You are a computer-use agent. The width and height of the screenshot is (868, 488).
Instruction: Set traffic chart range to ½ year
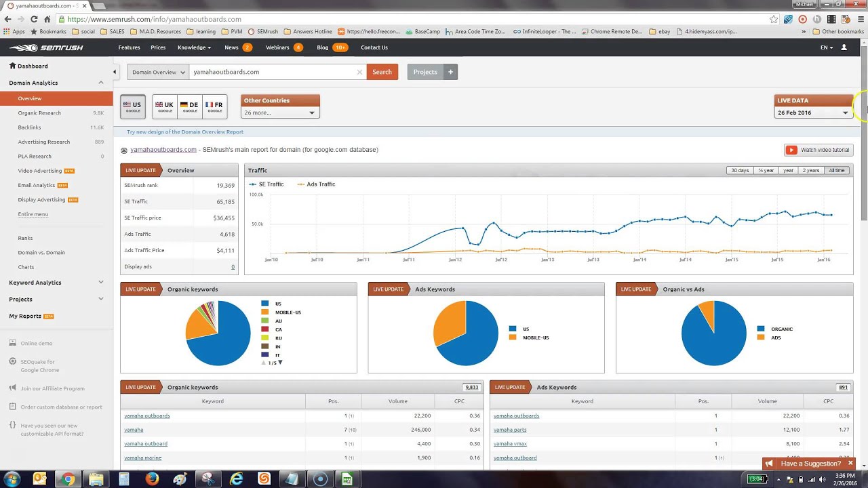pos(766,171)
